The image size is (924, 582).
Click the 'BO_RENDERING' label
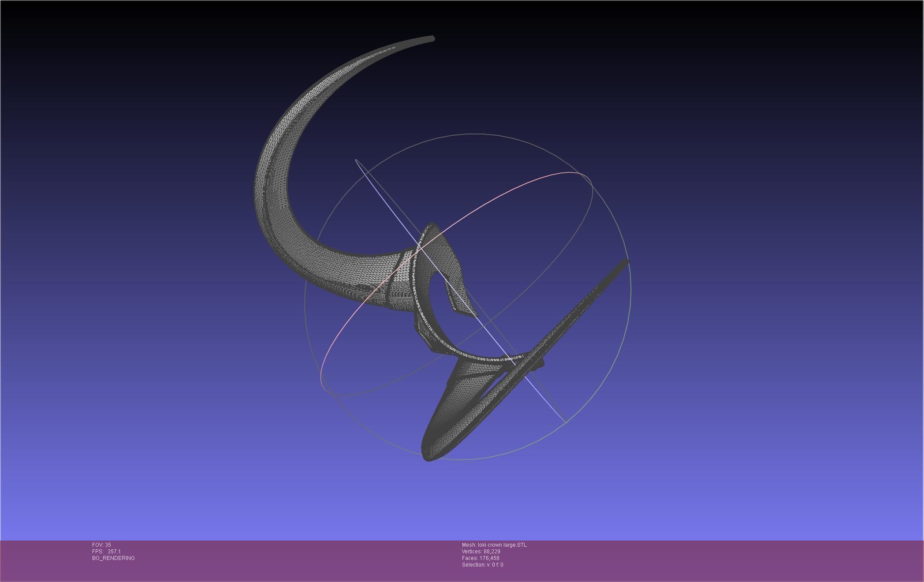tap(113, 558)
